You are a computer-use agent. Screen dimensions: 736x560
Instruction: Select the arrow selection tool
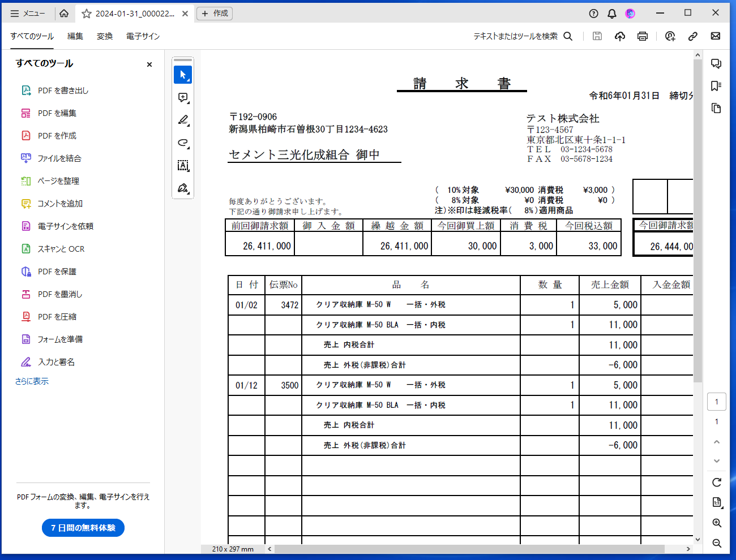pos(183,75)
